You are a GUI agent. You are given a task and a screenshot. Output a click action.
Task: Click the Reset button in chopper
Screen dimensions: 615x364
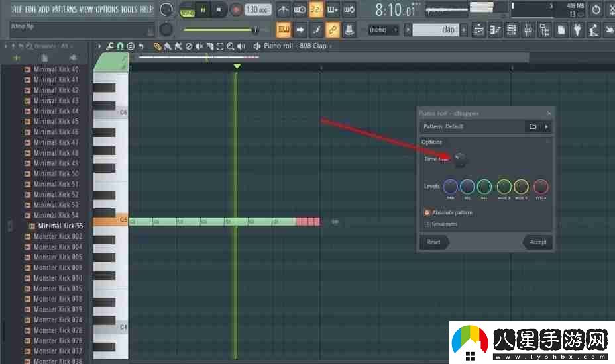[x=434, y=242]
